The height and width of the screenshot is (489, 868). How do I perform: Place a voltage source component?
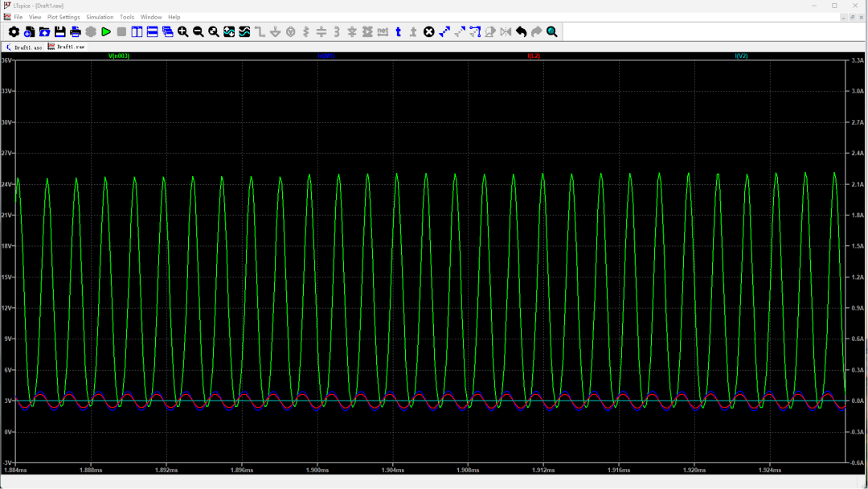[x=291, y=32]
